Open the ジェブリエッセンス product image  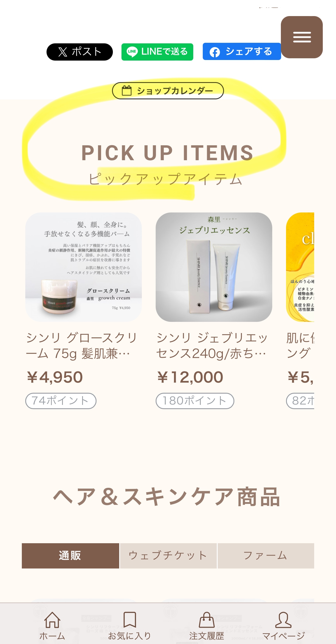pyautogui.click(x=214, y=267)
